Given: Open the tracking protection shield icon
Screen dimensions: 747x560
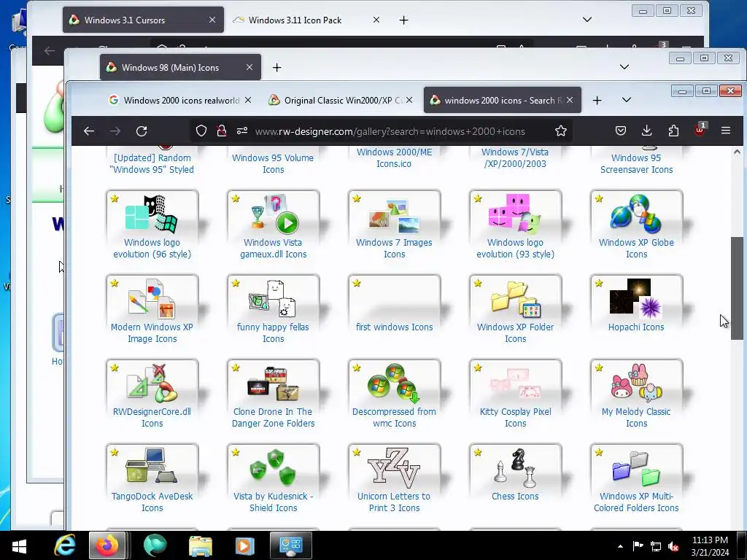Looking at the screenshot, I should pos(201,131).
